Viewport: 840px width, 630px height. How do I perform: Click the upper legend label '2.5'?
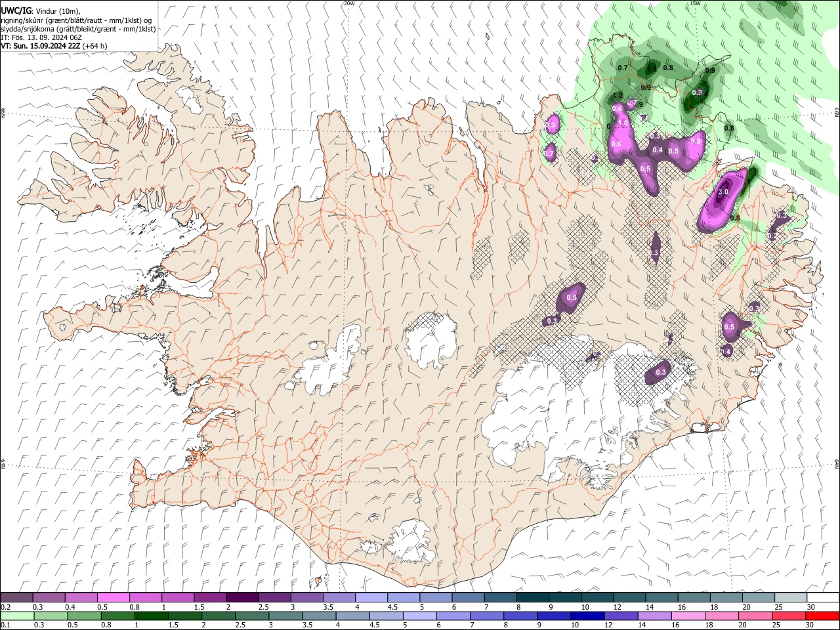(x=263, y=607)
